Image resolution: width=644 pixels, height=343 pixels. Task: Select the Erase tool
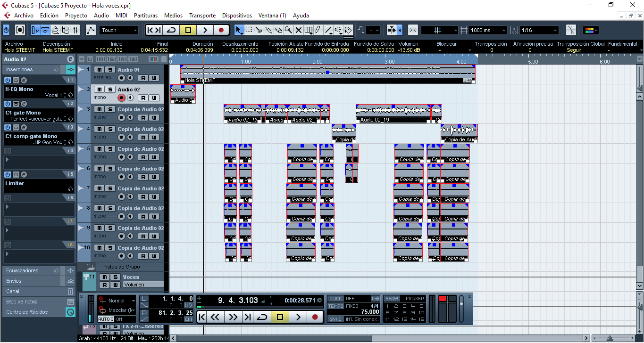coord(279,30)
